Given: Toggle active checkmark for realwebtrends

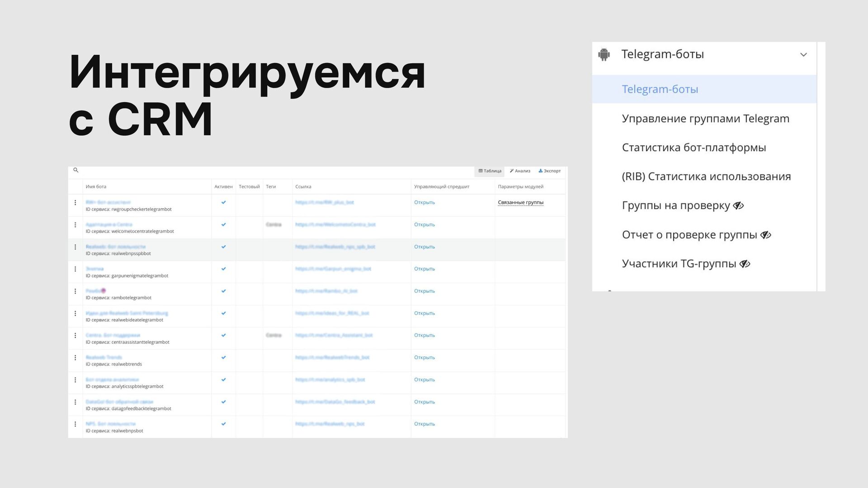Looking at the screenshot, I should (223, 357).
